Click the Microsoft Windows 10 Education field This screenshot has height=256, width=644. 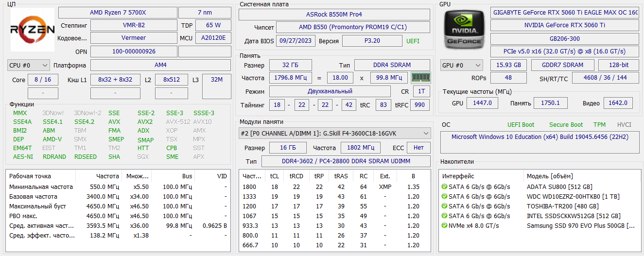click(540, 143)
